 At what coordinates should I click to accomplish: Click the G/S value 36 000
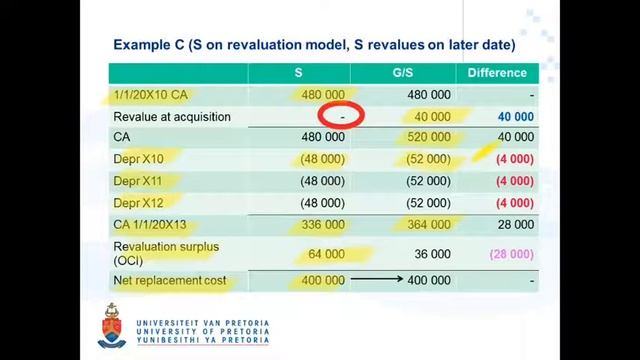pos(432,254)
